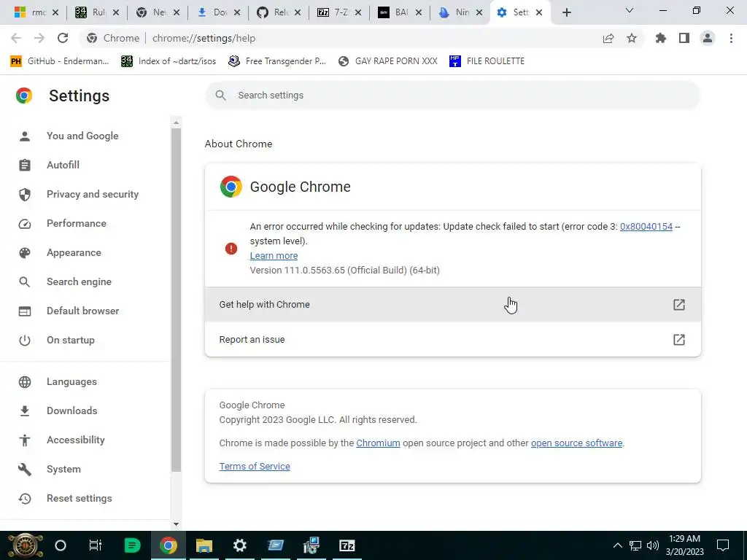Click the Version 111.0.5563.65 text
This screenshot has width=747, height=560.
coord(345,271)
